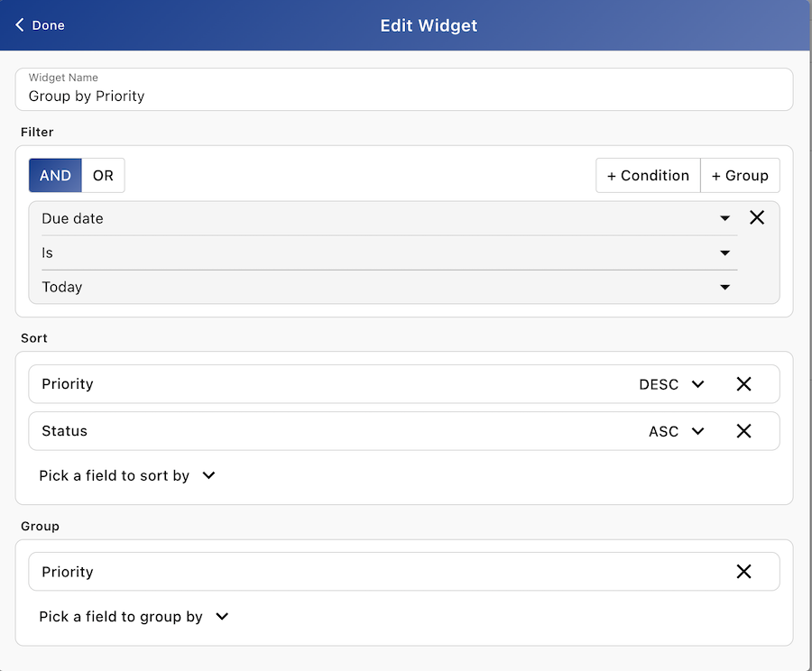
Task: Open the "Is" operator dropdown
Action: [724, 253]
